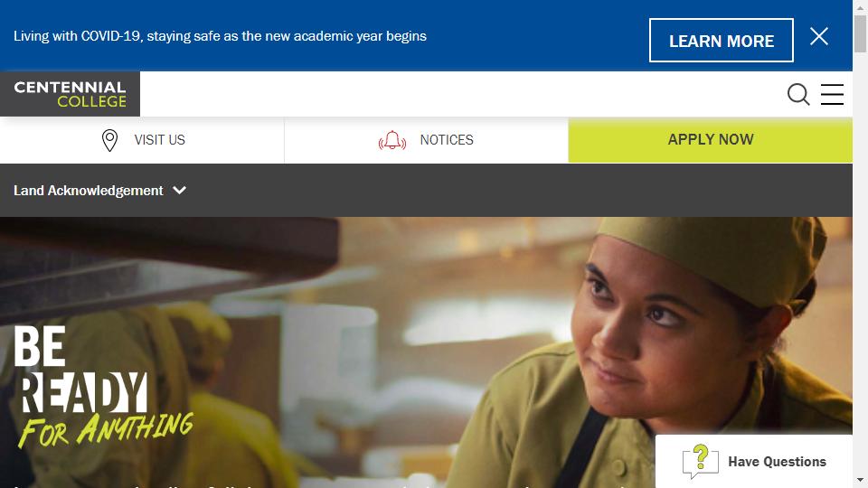Click the scrollbar up arrow
868x488 pixels.
(x=860, y=6)
